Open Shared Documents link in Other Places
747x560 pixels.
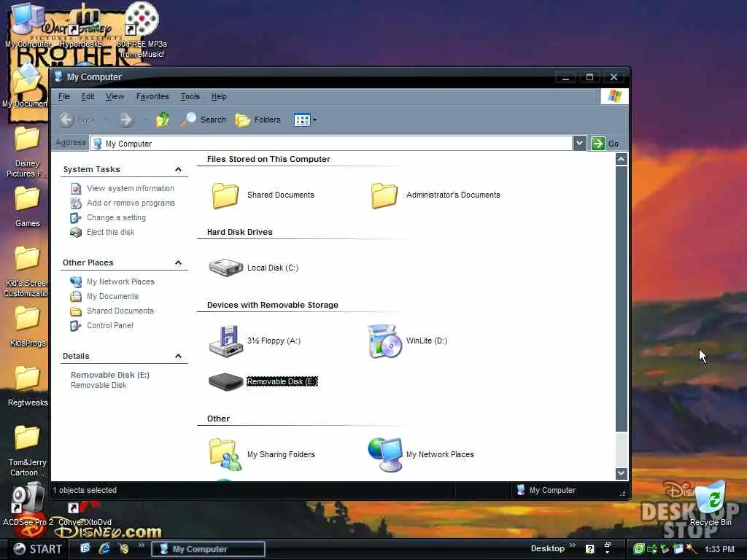[x=120, y=311]
